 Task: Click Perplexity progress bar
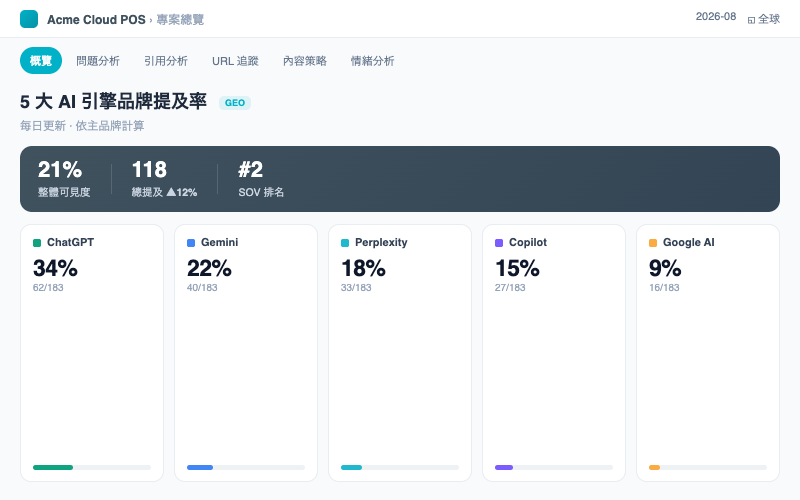coord(400,467)
